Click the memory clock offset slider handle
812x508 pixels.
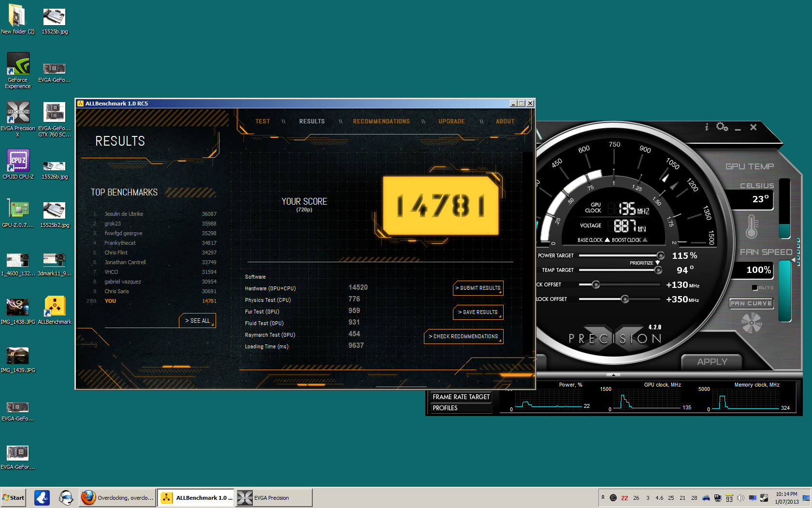[625, 299]
